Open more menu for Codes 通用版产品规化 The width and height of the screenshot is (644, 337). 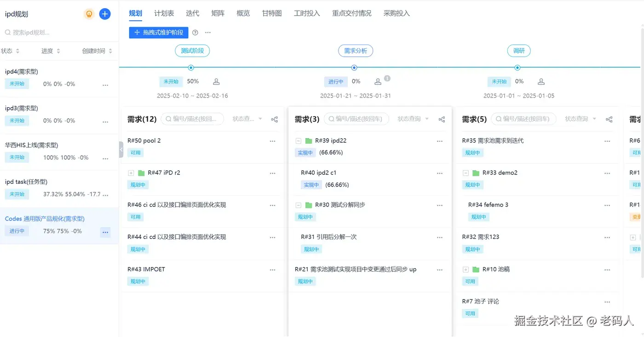pos(105,232)
